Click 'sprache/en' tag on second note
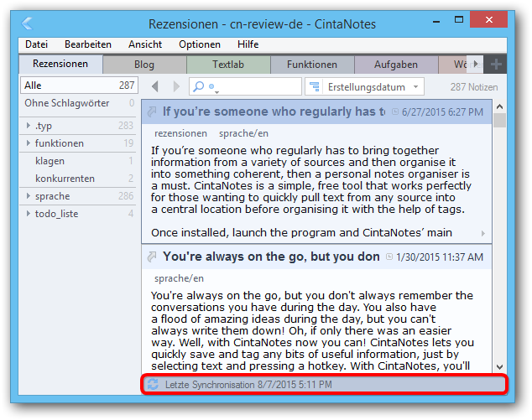 (x=179, y=278)
